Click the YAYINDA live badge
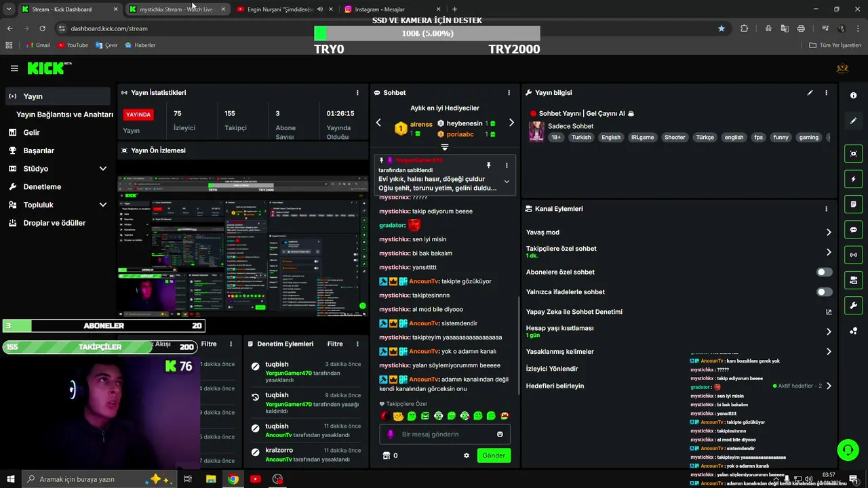 click(x=138, y=115)
